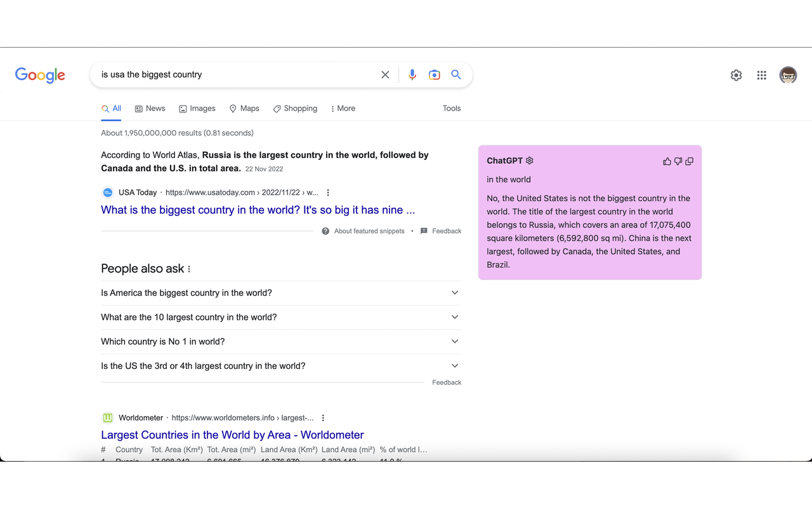Copy the ChatGPT answer
The height and width of the screenshot is (508, 812).
tap(690, 161)
